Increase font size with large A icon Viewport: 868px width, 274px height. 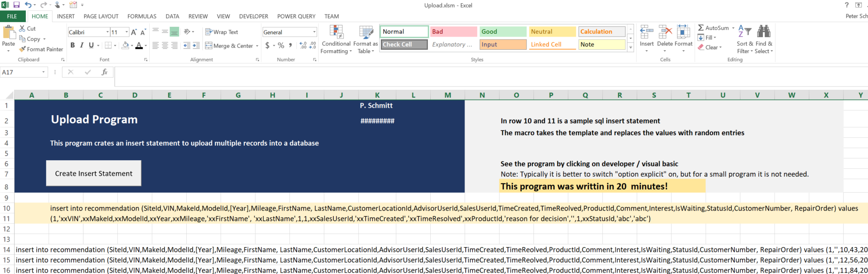(134, 32)
